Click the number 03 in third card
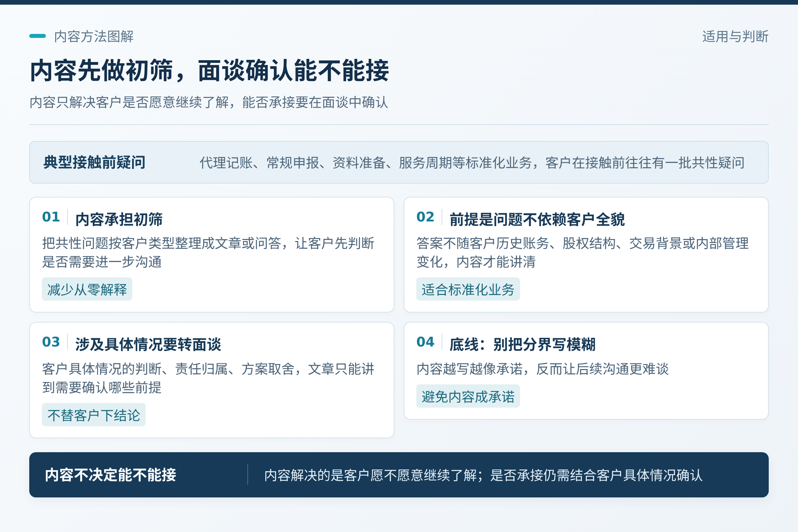The width and height of the screenshot is (798, 532). (51, 342)
